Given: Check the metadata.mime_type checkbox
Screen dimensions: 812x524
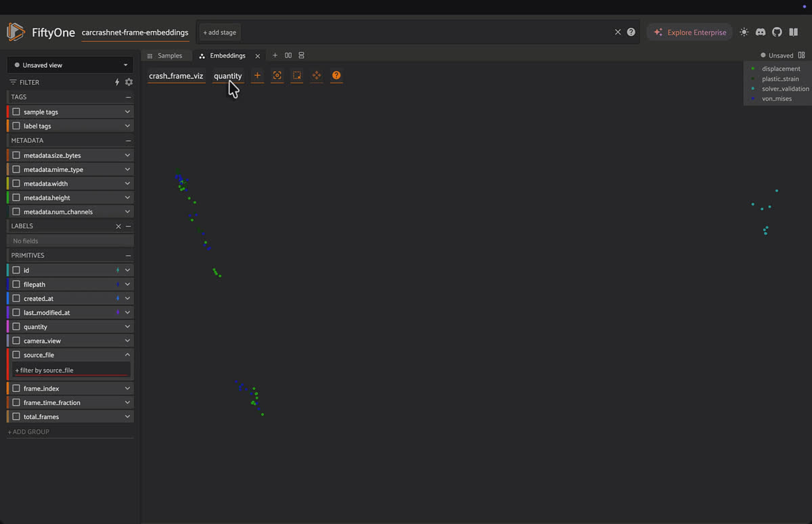Looking at the screenshot, I should coord(16,169).
